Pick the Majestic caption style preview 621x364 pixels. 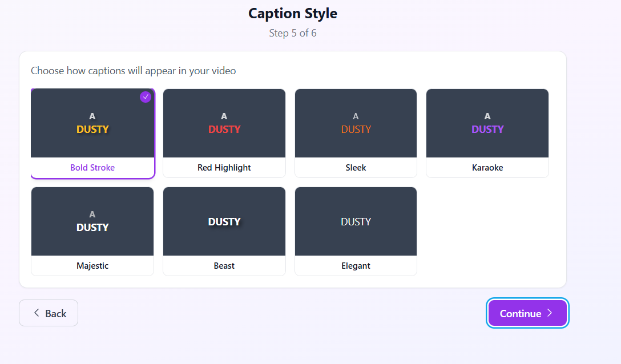[x=92, y=221]
